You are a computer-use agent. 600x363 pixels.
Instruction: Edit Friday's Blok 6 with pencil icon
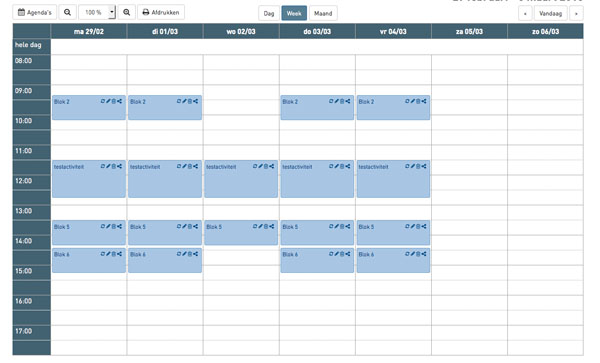click(x=413, y=254)
